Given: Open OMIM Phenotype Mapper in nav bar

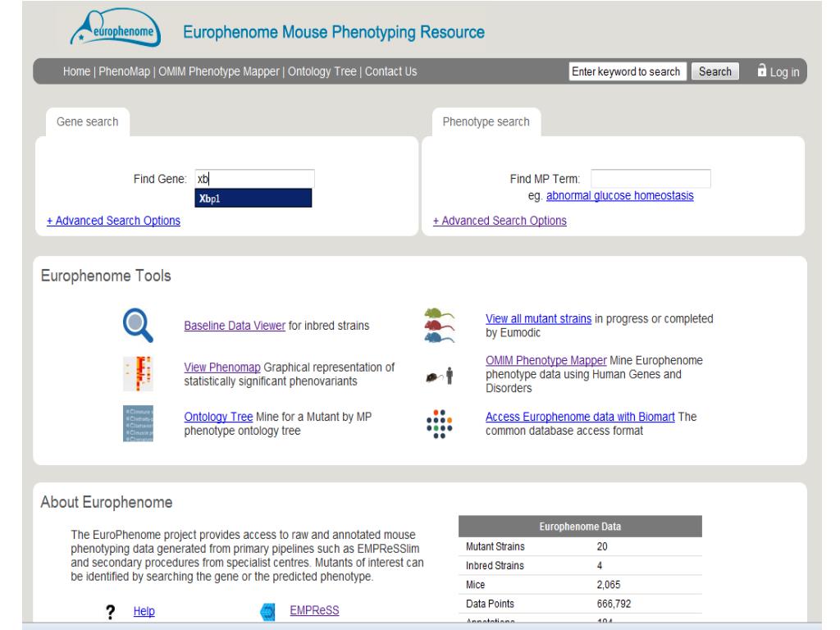Looking at the screenshot, I should (x=218, y=71).
